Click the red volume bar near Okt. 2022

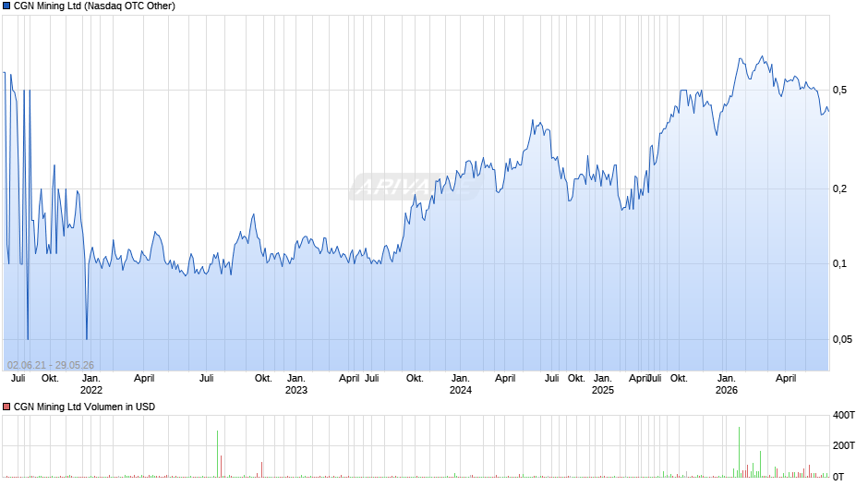click(x=262, y=469)
